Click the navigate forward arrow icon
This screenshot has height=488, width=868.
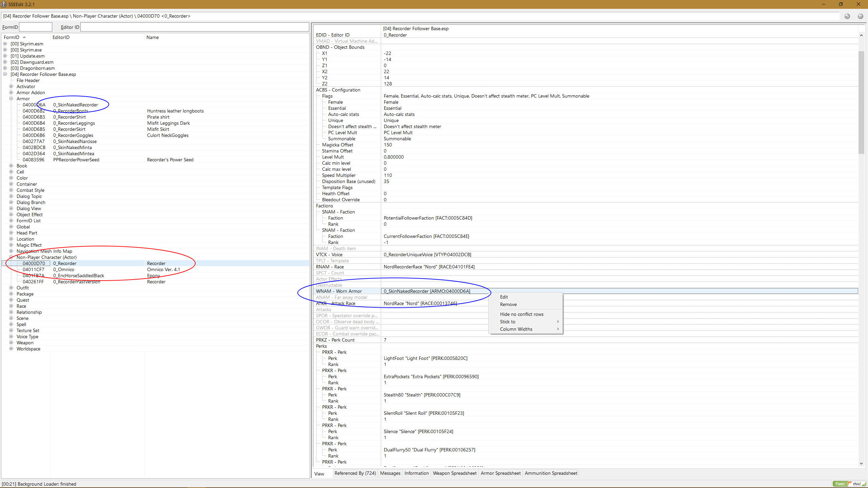tap(860, 16)
